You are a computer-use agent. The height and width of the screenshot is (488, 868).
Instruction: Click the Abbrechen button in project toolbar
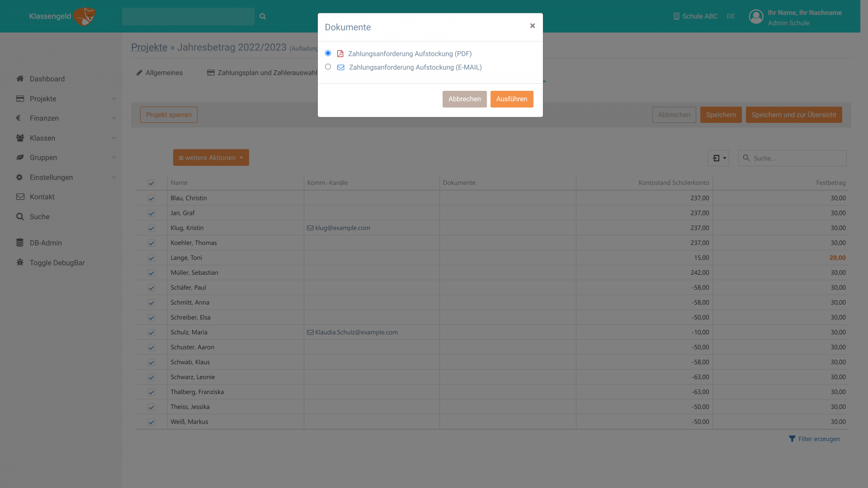[x=674, y=115]
